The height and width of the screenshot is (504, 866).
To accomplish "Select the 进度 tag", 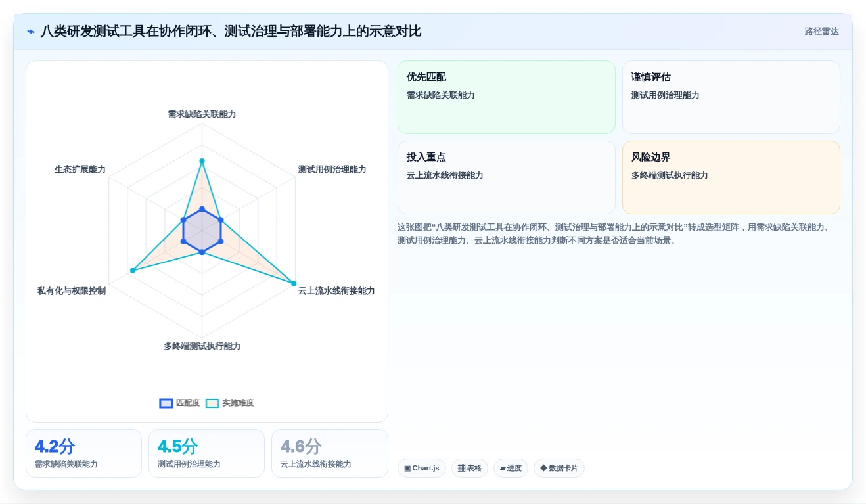I will point(511,468).
